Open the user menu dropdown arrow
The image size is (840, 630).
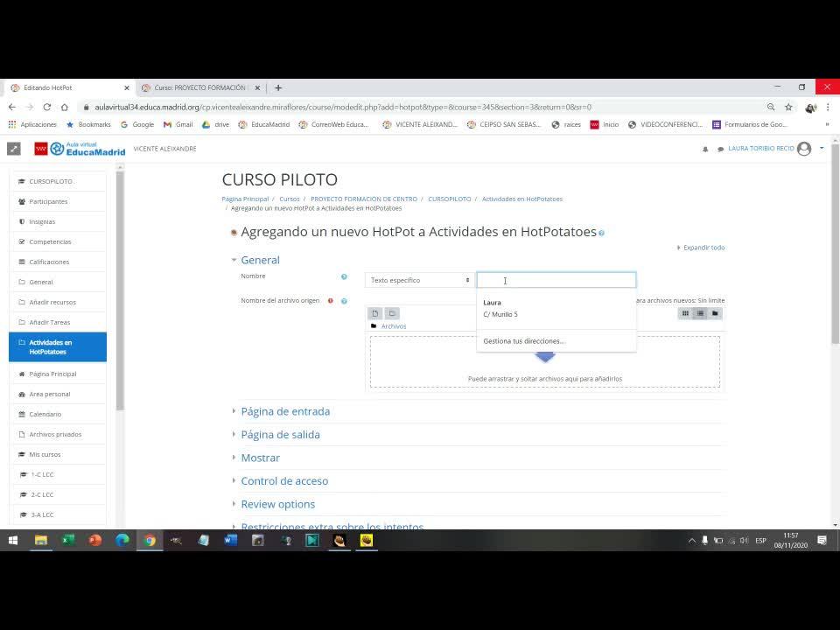(822, 148)
